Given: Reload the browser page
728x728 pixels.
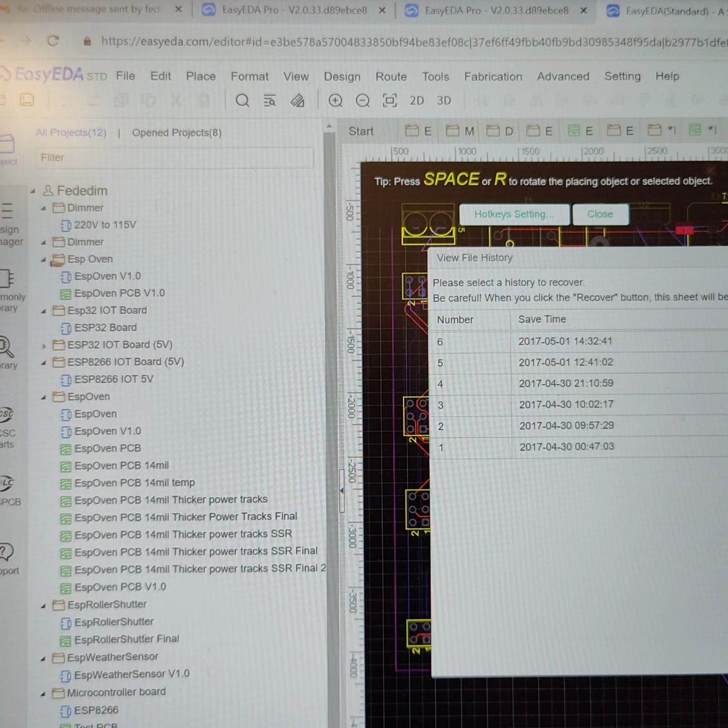Looking at the screenshot, I should 53,41.
